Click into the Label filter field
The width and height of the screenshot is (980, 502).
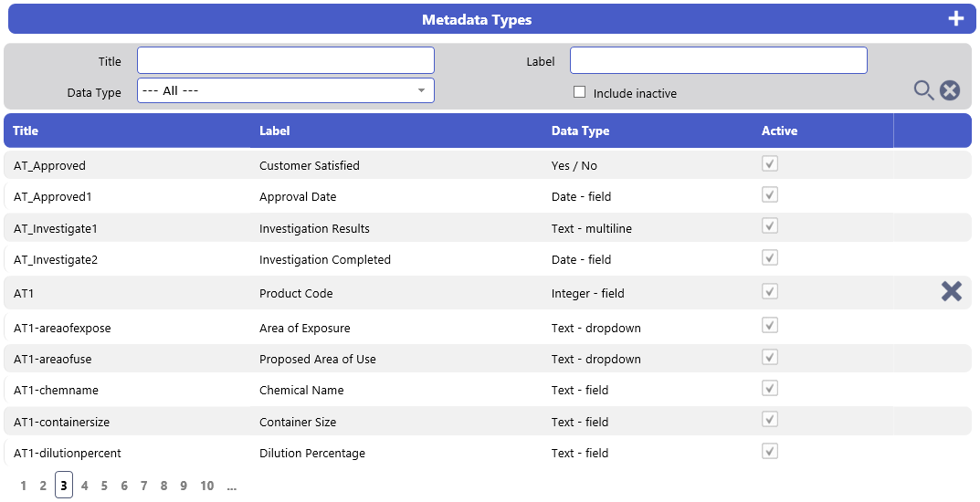[719, 60]
